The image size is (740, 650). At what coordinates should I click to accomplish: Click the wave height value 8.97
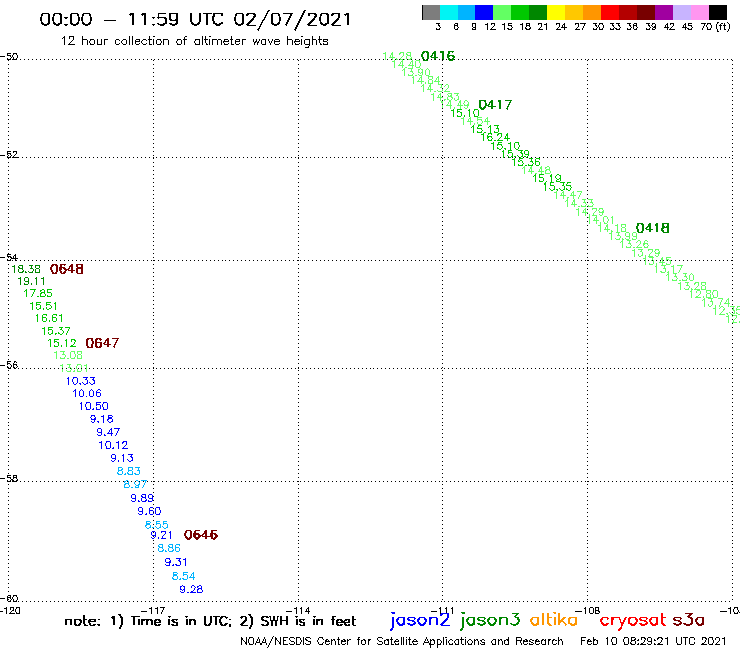(x=135, y=484)
